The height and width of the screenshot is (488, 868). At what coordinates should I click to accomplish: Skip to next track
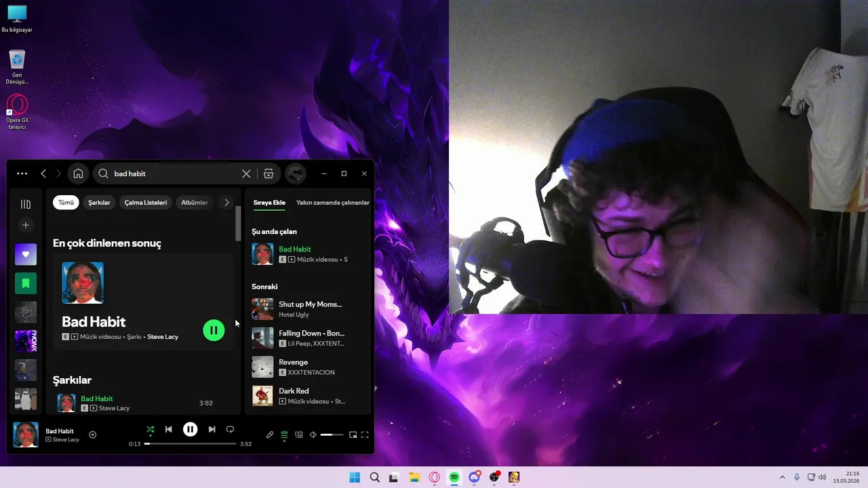(x=212, y=429)
